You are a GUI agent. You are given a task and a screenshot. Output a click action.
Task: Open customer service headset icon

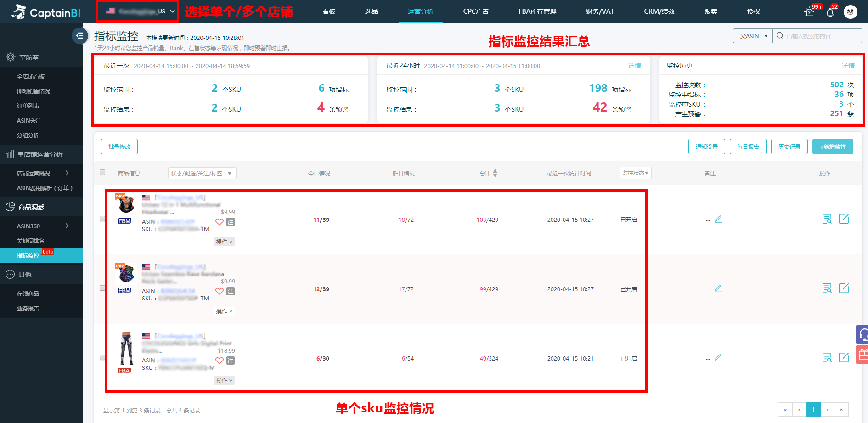pyautogui.click(x=862, y=334)
